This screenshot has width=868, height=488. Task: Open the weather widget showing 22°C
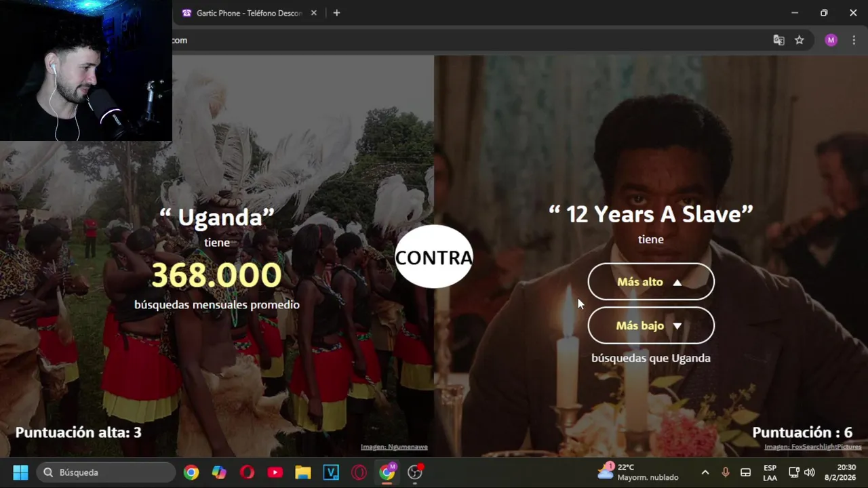click(x=637, y=472)
